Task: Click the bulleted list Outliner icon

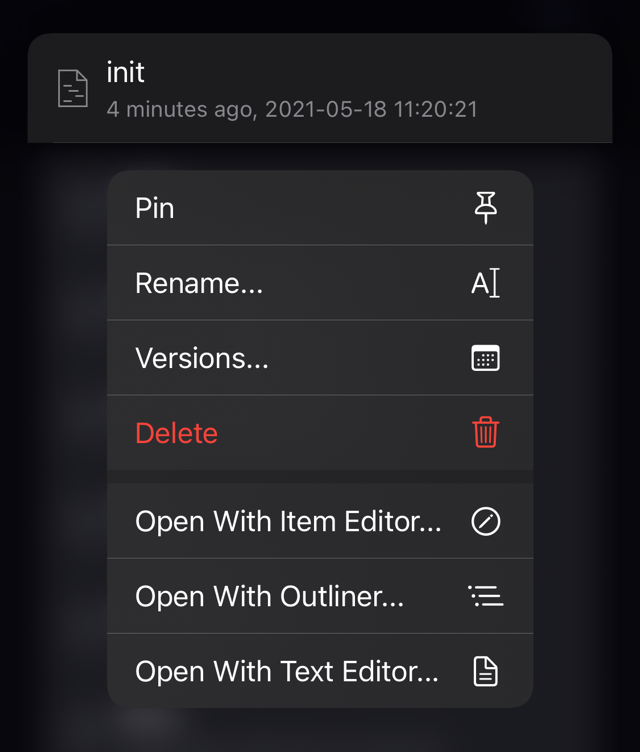Action: [x=486, y=596]
